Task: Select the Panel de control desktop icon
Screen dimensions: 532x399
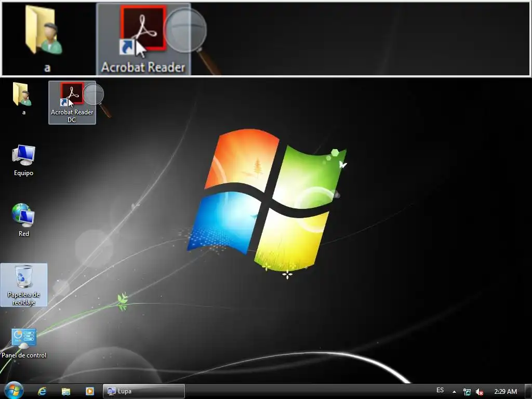Action: [x=24, y=343]
